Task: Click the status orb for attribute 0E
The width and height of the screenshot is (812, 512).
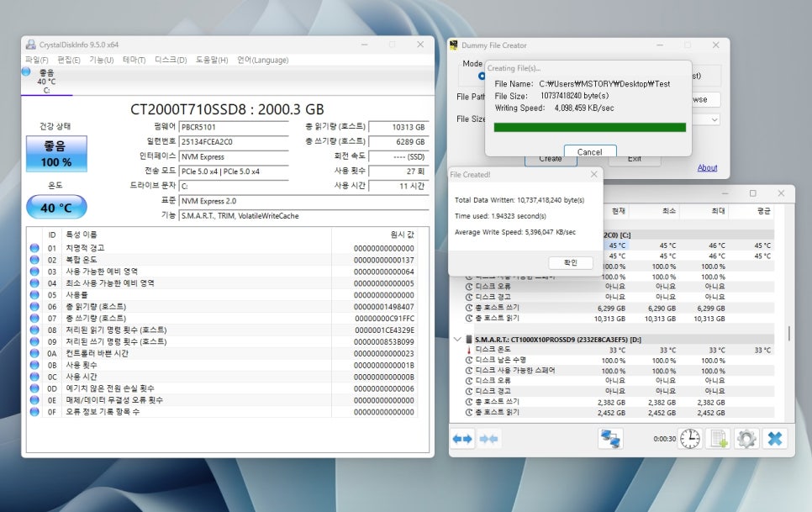Action: [x=34, y=400]
